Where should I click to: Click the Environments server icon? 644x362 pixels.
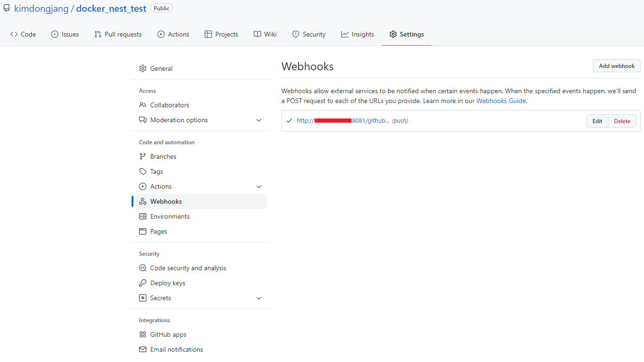pos(143,216)
